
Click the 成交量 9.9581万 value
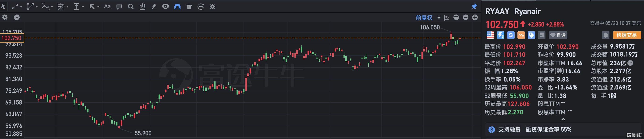tap(622, 47)
